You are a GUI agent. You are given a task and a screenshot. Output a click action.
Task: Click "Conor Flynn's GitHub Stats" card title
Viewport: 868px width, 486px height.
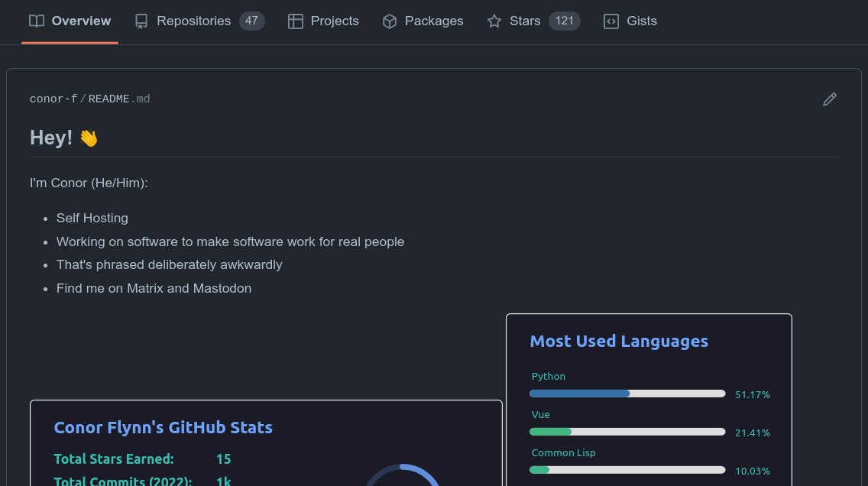click(x=164, y=427)
